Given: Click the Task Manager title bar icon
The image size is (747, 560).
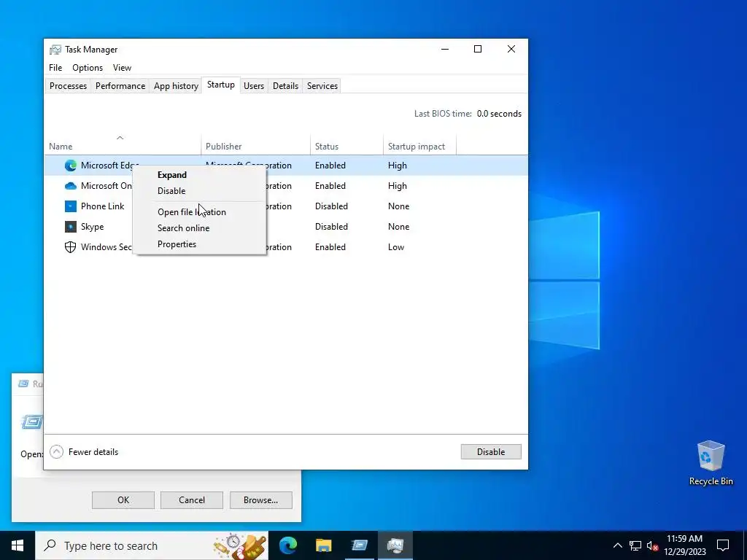Looking at the screenshot, I should click(x=55, y=50).
